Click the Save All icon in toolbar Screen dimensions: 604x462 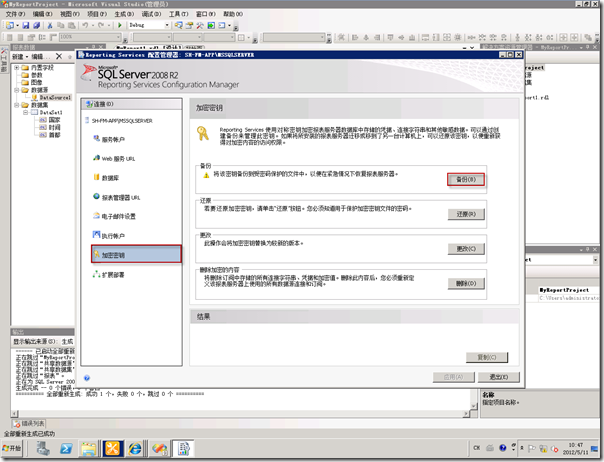point(37,25)
